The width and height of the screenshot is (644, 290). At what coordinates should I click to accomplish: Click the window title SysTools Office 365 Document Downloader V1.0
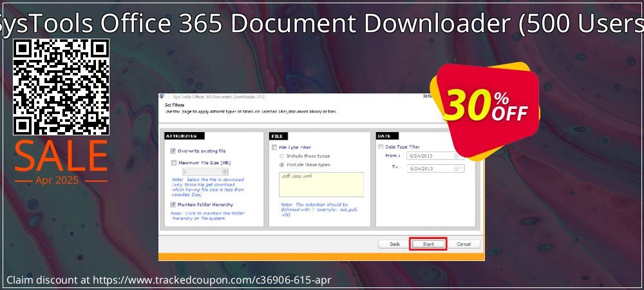[219, 97]
